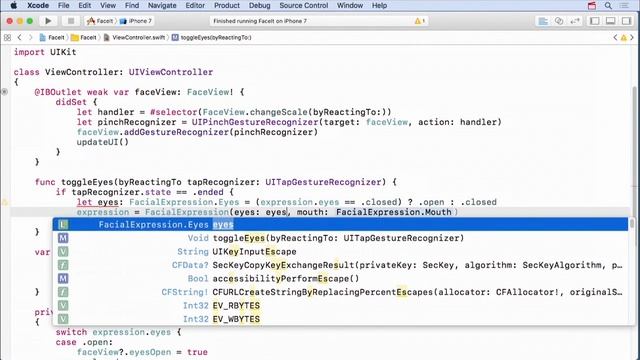Open the Navigate menu
Viewport: 640px width, 360px height.
[x=162, y=5]
